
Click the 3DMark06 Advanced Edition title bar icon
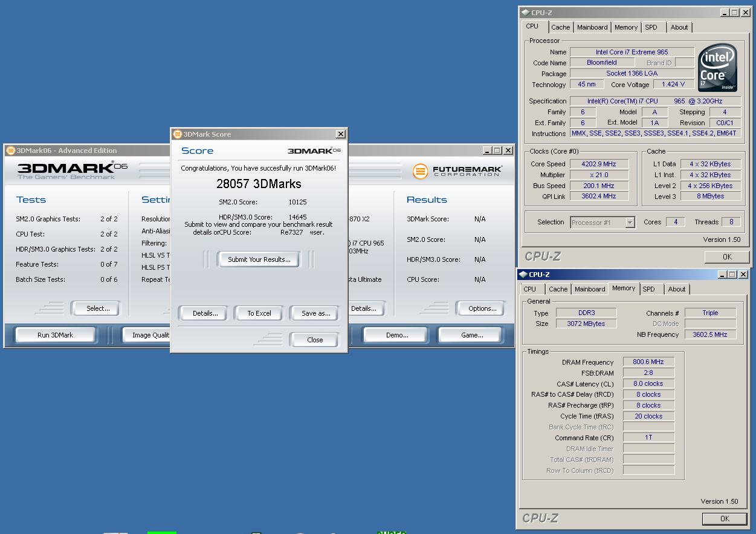(x=10, y=151)
